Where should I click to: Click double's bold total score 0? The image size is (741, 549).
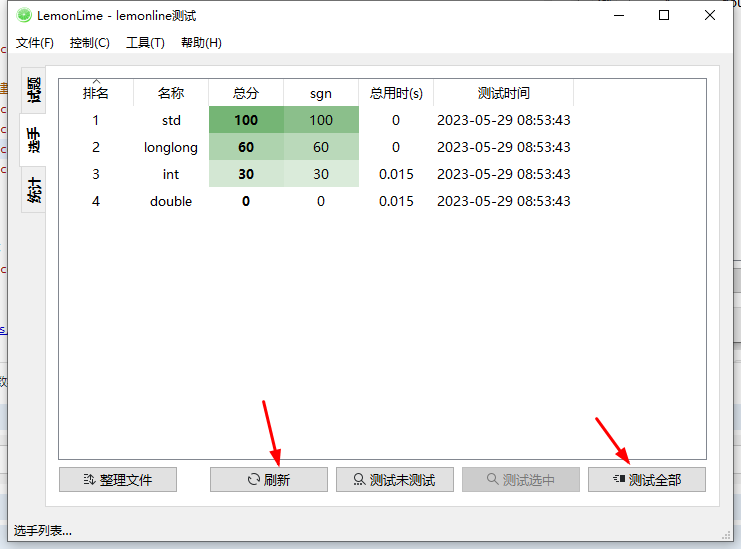(x=246, y=201)
